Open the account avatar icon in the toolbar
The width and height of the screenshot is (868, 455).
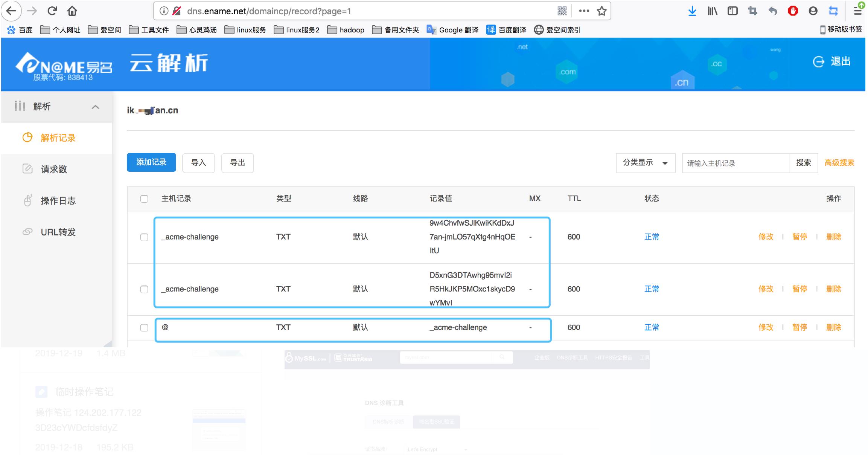[x=813, y=11]
